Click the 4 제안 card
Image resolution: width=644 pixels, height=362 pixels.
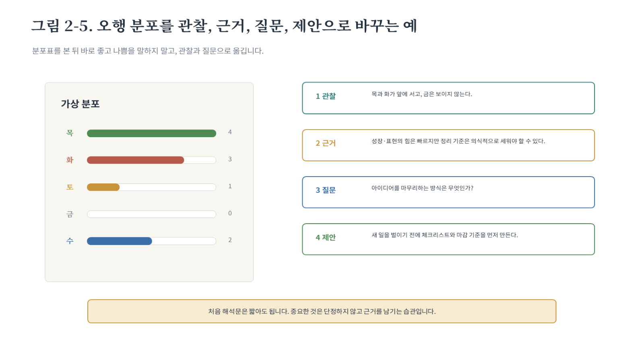click(448, 239)
